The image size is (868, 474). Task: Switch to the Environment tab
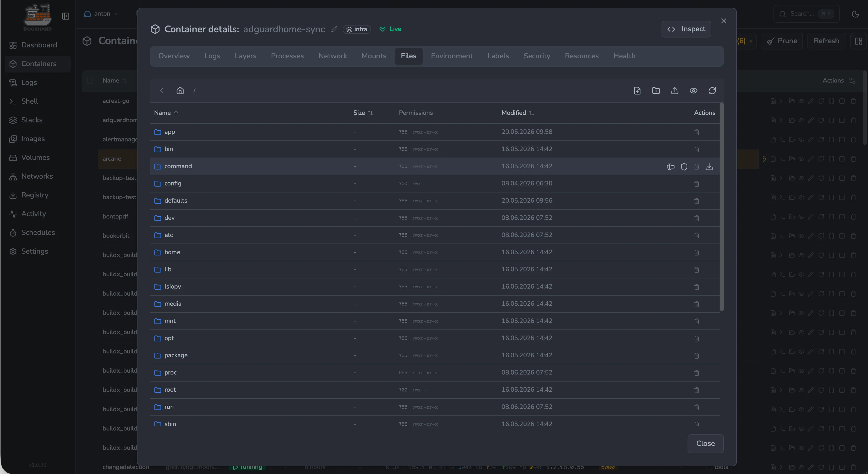click(x=451, y=56)
